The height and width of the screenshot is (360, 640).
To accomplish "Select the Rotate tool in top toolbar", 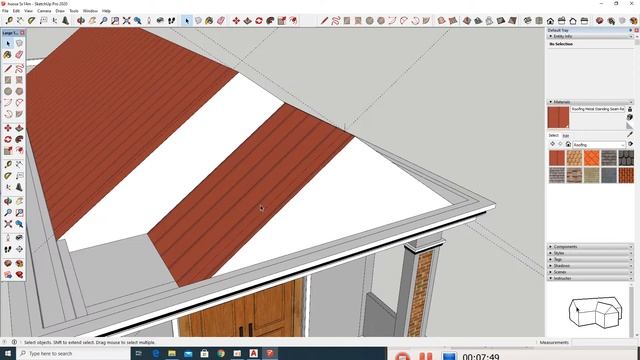I will coord(259,20).
